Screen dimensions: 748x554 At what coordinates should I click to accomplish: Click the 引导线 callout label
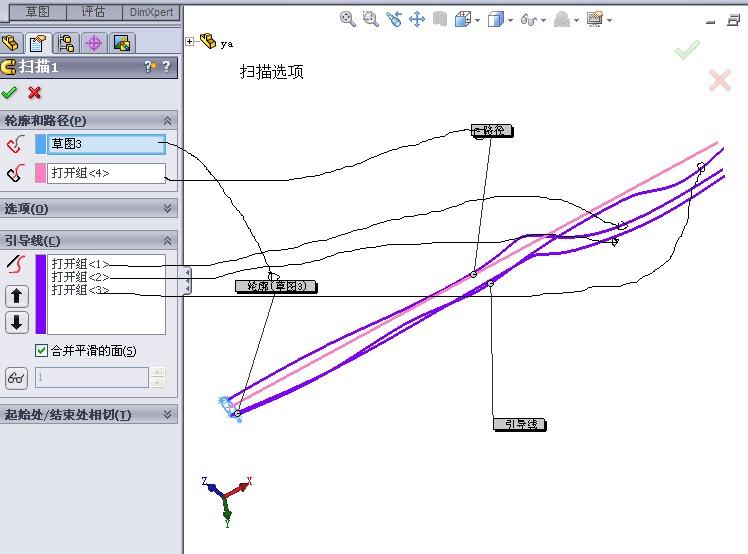point(519,424)
